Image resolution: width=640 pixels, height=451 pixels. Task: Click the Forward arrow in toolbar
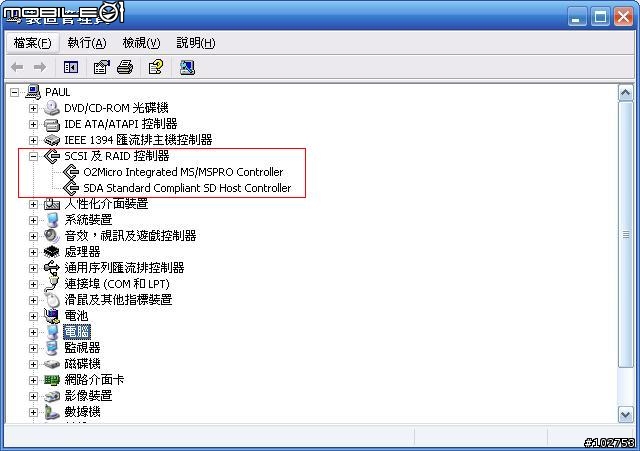tap(40, 67)
